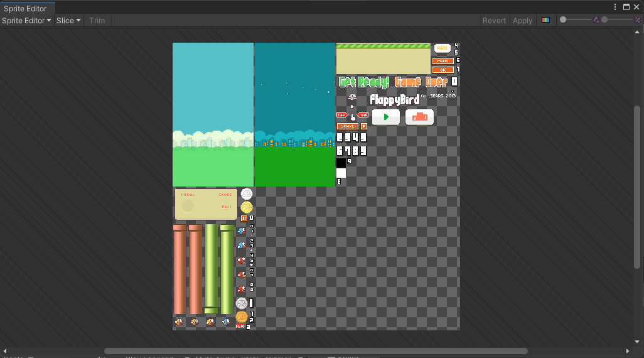Select the MENU button sprite
This screenshot has width=644, height=358.
click(x=443, y=61)
